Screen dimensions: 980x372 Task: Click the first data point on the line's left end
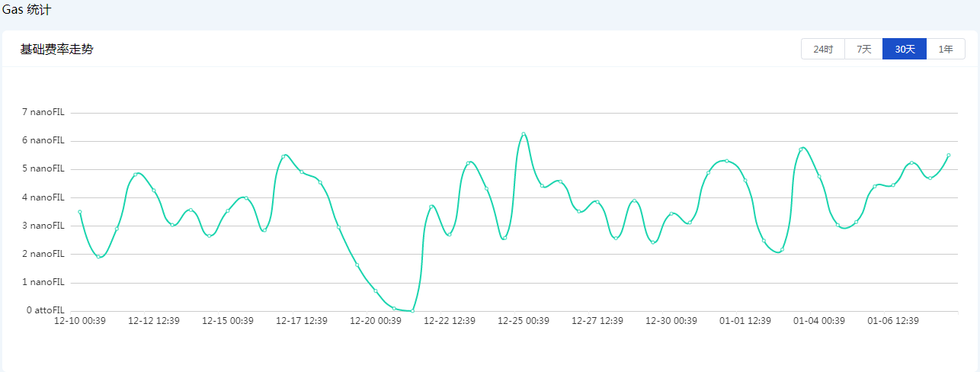point(80,212)
